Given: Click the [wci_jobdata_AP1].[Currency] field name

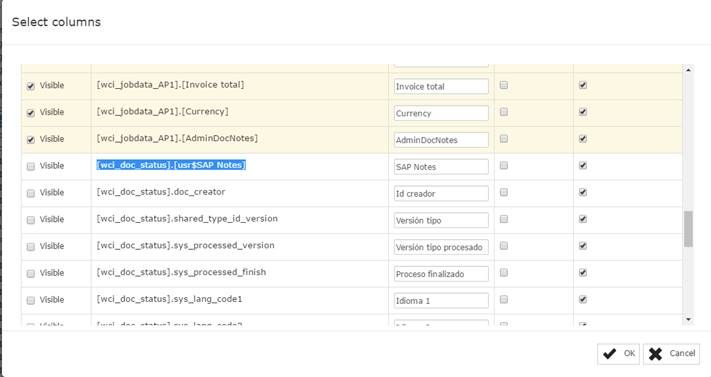Looking at the screenshot, I should 162,112.
